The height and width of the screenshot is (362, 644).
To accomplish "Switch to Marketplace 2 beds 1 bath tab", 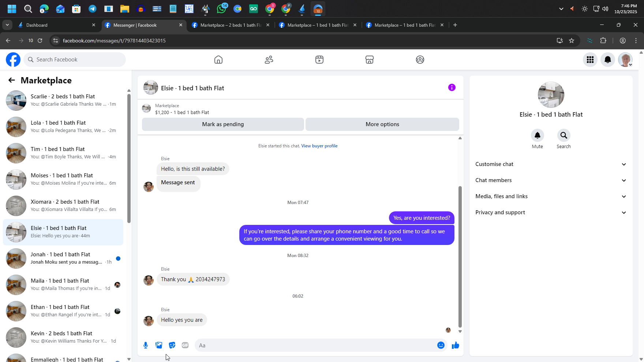I will (x=231, y=25).
